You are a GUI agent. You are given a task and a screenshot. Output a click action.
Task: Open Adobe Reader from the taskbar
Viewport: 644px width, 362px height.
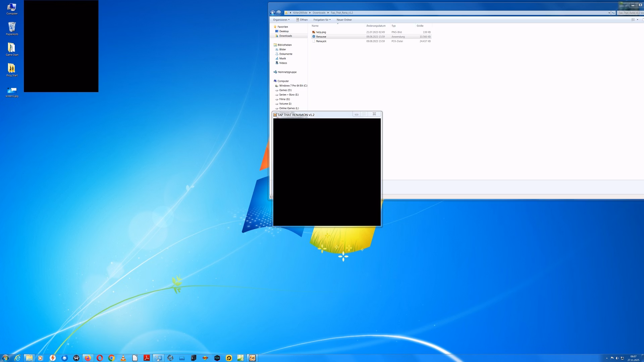click(147, 358)
